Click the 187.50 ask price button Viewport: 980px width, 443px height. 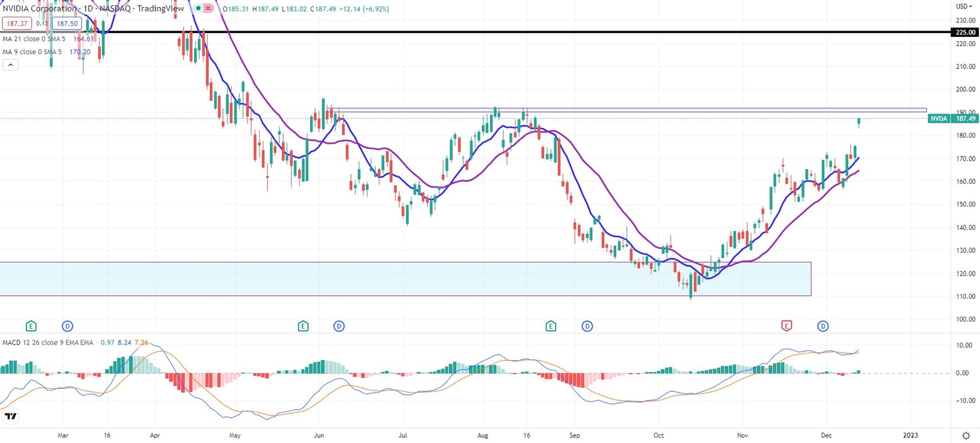66,23
